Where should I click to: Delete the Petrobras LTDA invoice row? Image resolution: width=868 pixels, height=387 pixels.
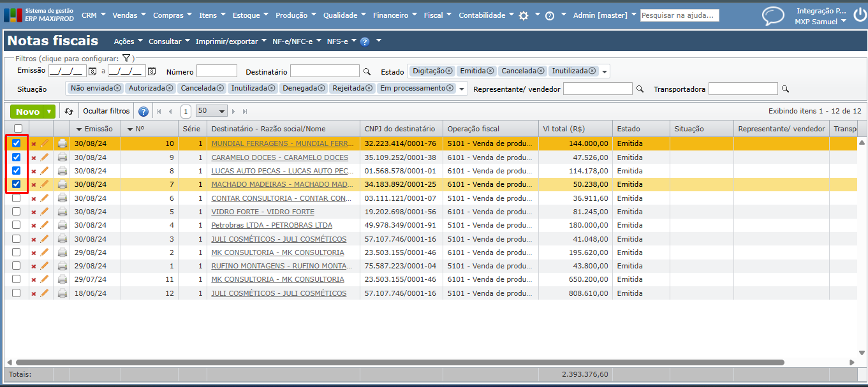[34, 226]
